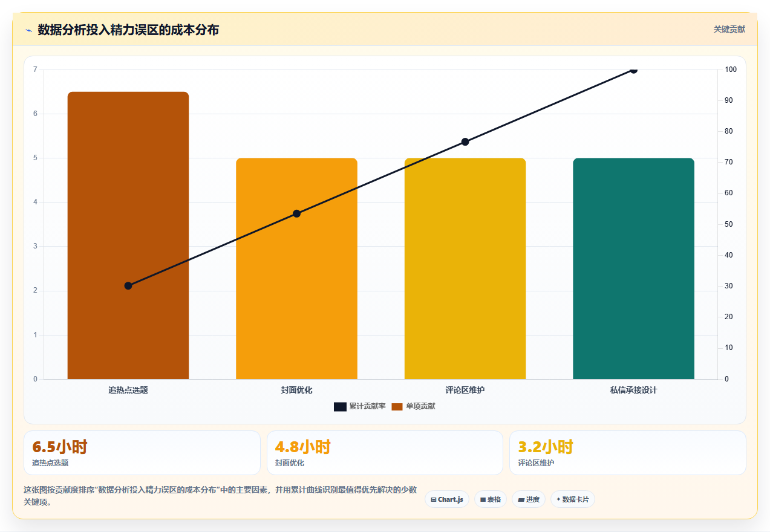Select the 数据卡片 tag chip
Image resolution: width=770 pixels, height=532 pixels.
point(573,499)
